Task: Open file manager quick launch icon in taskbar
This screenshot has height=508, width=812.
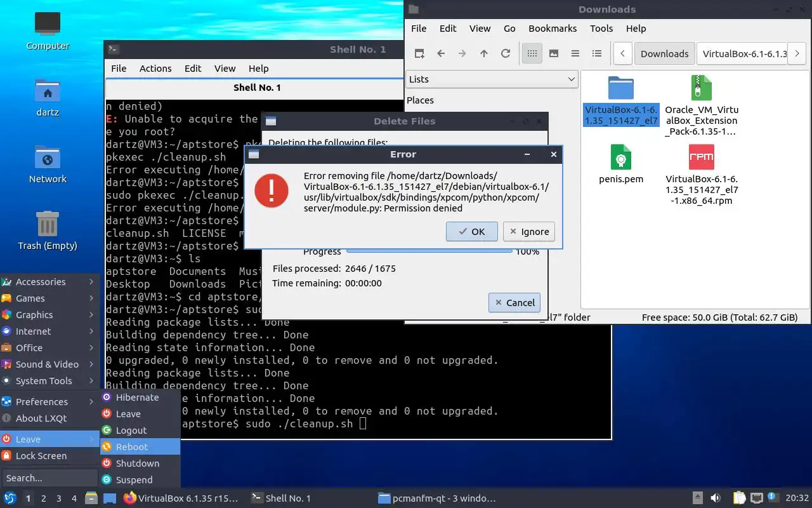Action: click(91, 498)
